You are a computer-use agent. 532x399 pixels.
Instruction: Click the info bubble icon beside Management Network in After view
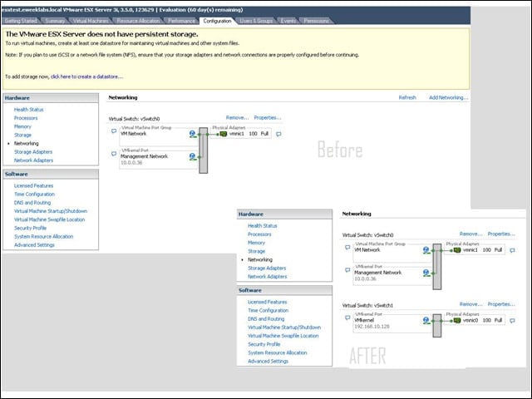(347, 270)
